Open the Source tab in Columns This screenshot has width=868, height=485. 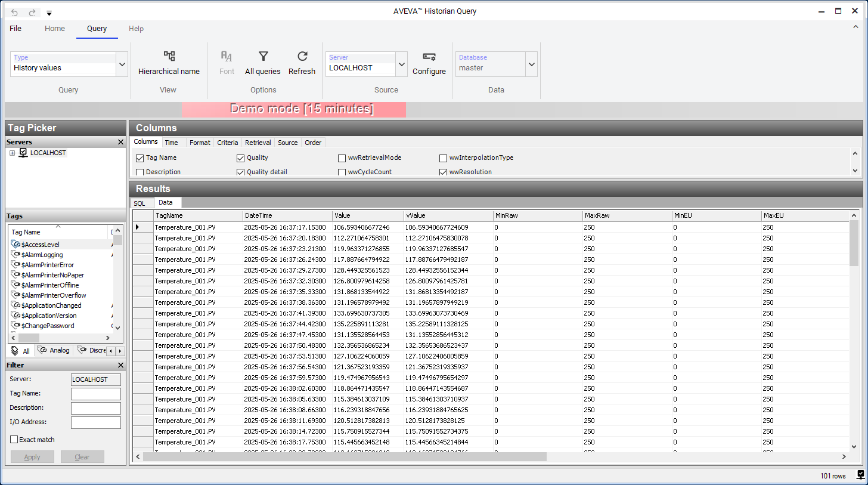click(x=288, y=143)
